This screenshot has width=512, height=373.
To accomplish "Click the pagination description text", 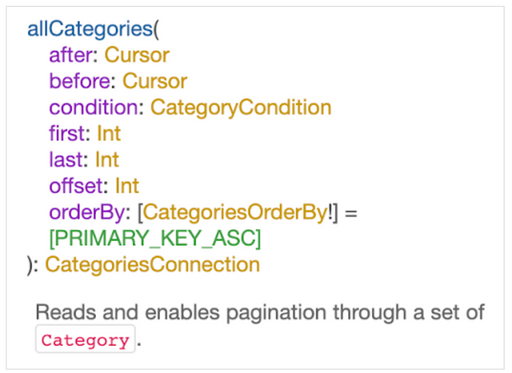I will click(260, 313).
